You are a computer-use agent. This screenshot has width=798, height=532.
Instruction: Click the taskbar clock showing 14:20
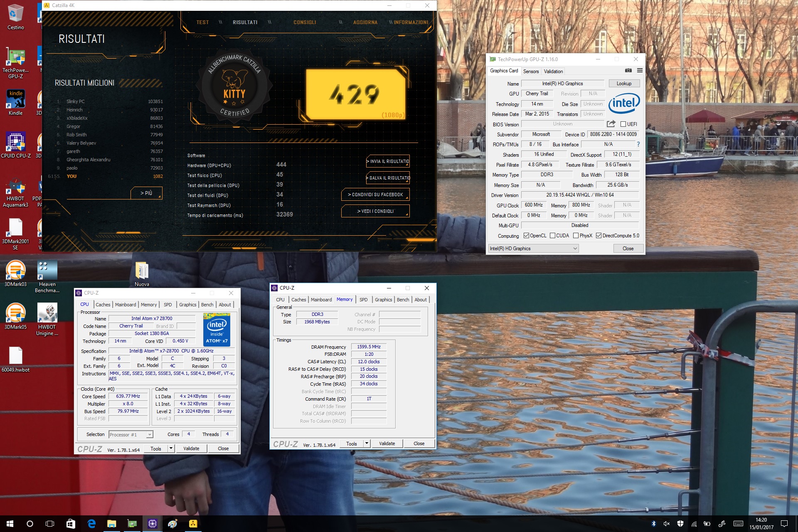pyautogui.click(x=761, y=524)
